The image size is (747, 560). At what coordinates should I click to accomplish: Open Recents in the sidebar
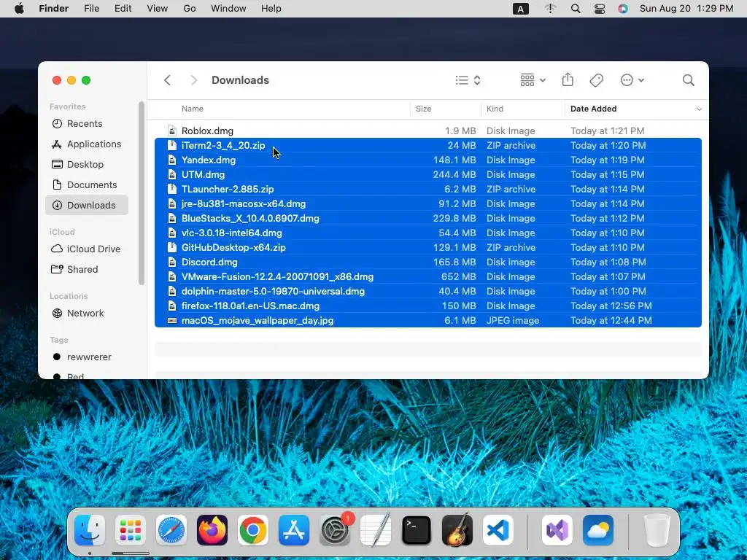(87, 124)
